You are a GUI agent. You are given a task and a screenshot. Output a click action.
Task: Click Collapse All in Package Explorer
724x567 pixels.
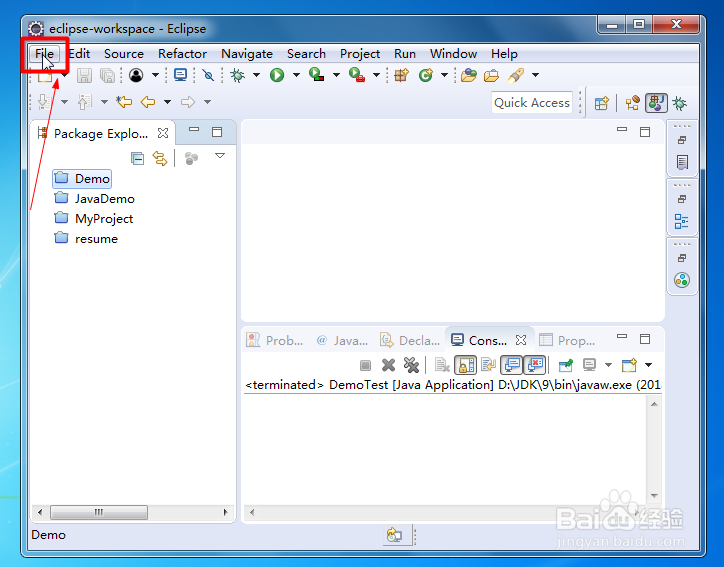[137, 158]
